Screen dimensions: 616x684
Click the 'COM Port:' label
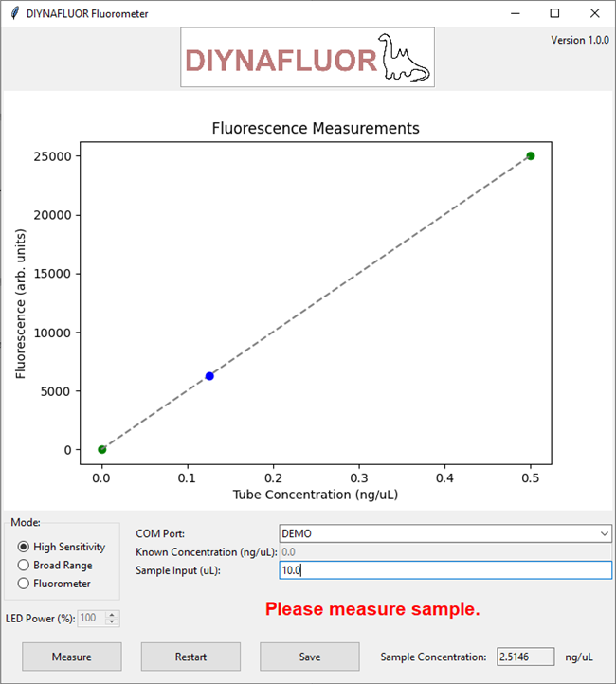coord(160,533)
